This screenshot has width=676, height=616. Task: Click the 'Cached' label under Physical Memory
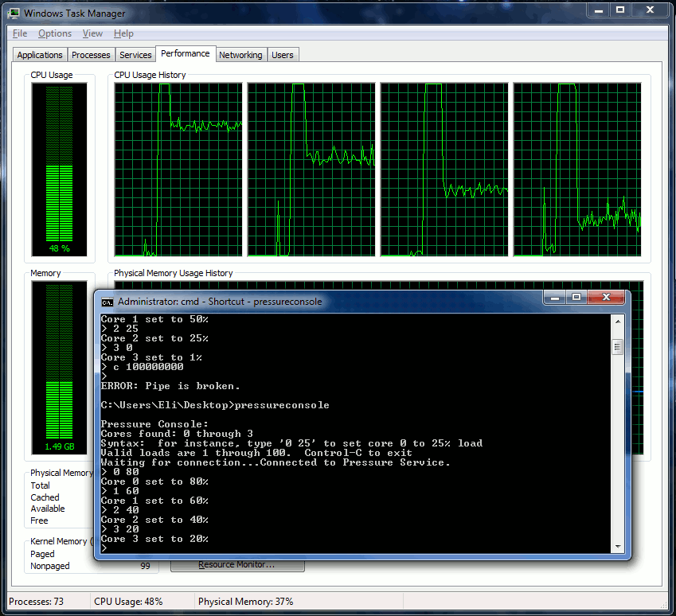tap(45, 497)
